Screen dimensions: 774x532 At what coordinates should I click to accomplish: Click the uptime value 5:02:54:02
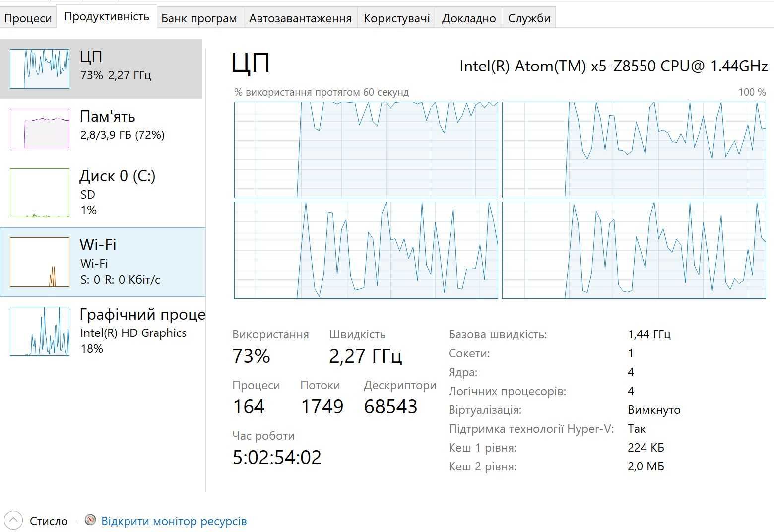(x=277, y=457)
